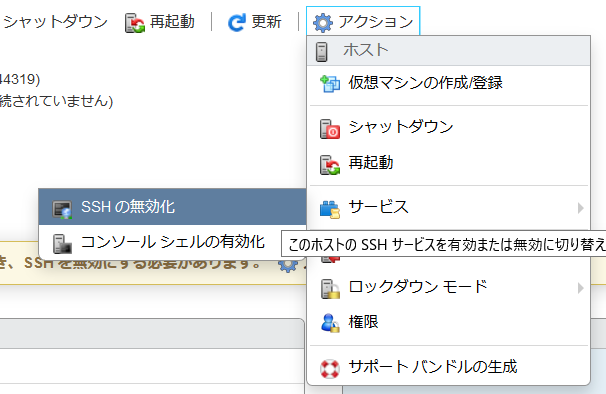Click the 再起動 toolbar icon

click(134, 23)
